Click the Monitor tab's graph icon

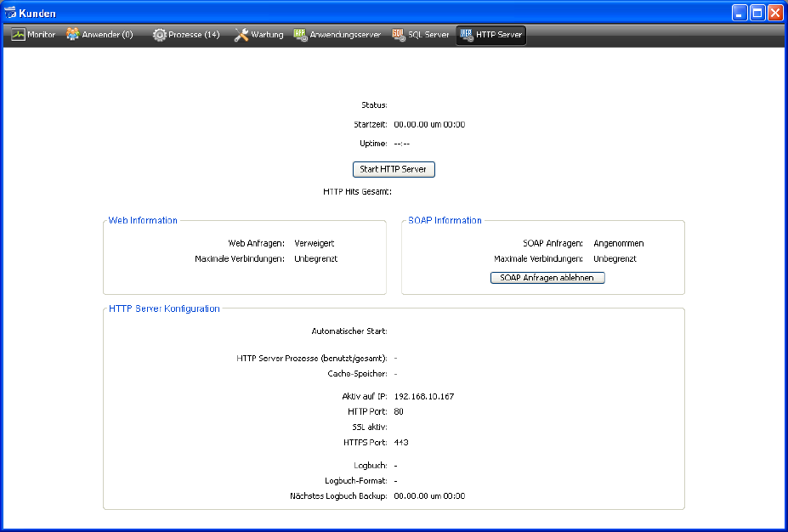(x=18, y=35)
